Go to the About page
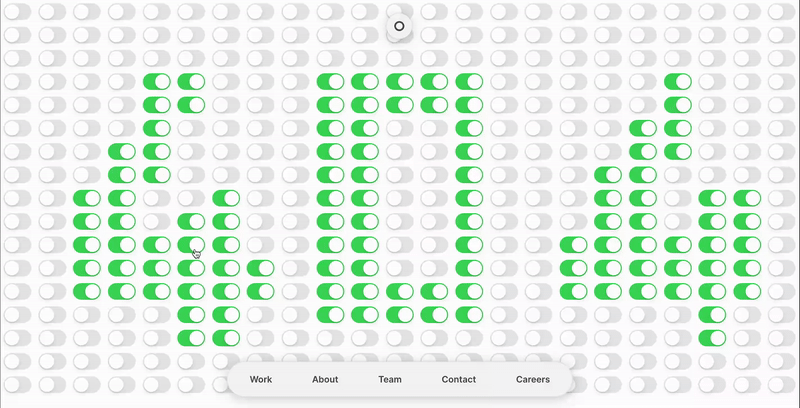Image resolution: width=800 pixels, height=408 pixels. tap(325, 380)
